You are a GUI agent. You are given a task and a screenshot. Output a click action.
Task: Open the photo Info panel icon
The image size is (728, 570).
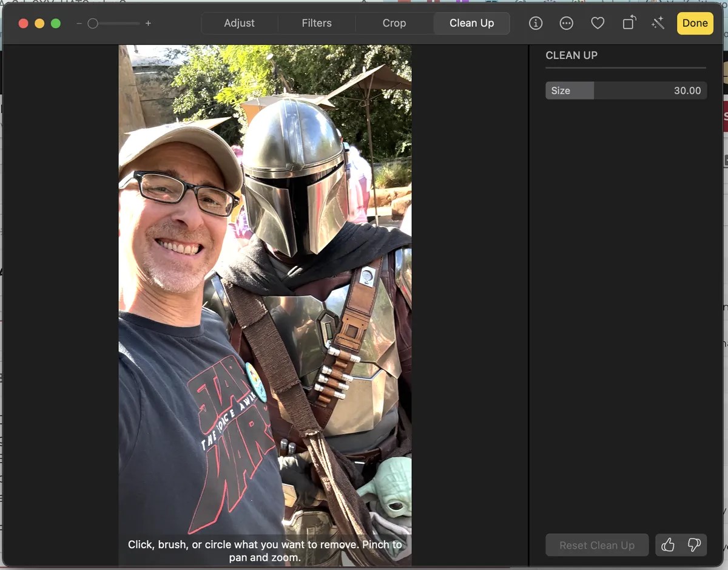(x=535, y=23)
